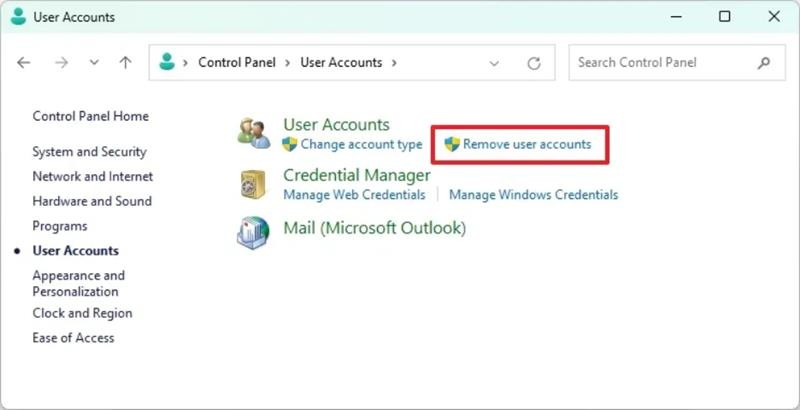Open Mail (Microsoft Outlook)
800x410 pixels.
tap(374, 227)
